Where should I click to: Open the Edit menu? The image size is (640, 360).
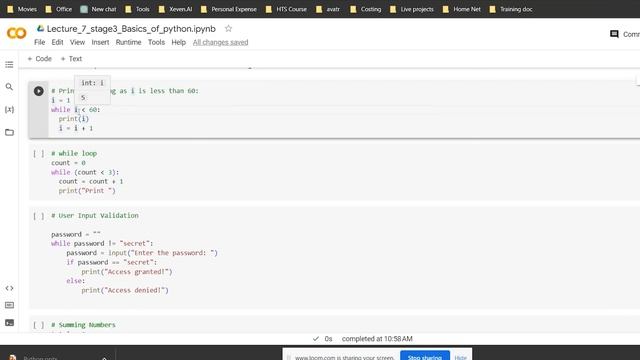57,42
